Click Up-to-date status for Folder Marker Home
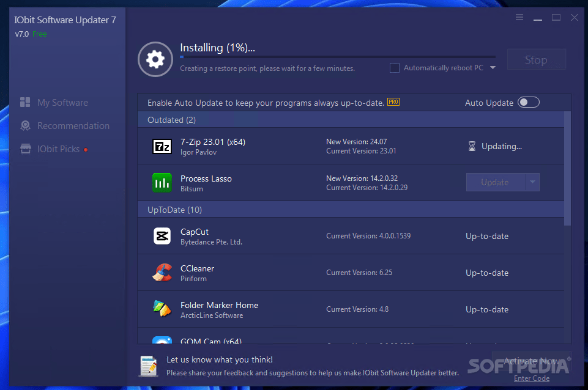 487,310
